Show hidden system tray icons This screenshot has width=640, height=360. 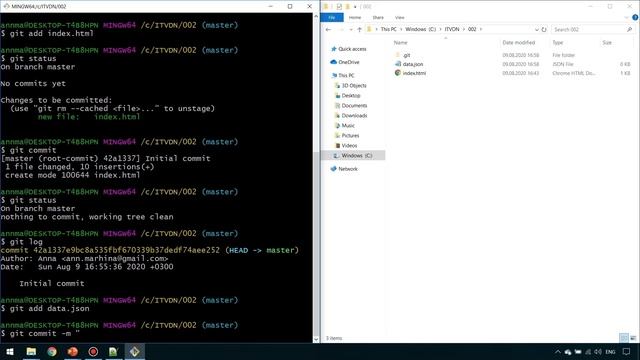558,351
